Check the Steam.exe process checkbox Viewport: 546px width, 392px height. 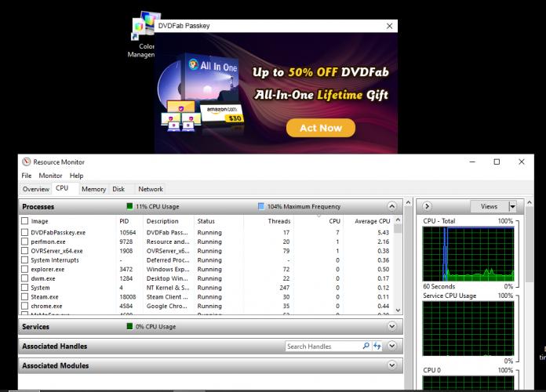(x=25, y=297)
